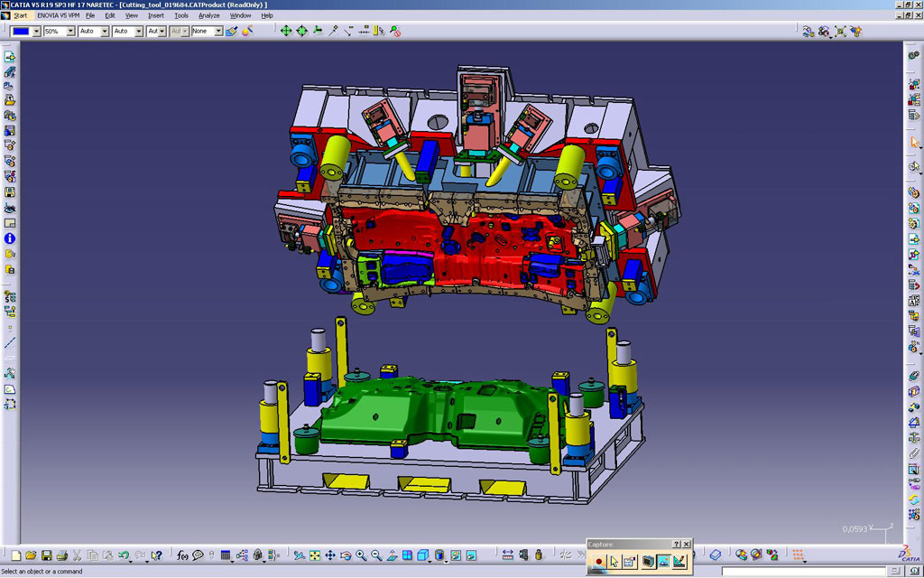The height and width of the screenshot is (578, 924).
Task: Select the Pan view tool
Action: (330, 555)
